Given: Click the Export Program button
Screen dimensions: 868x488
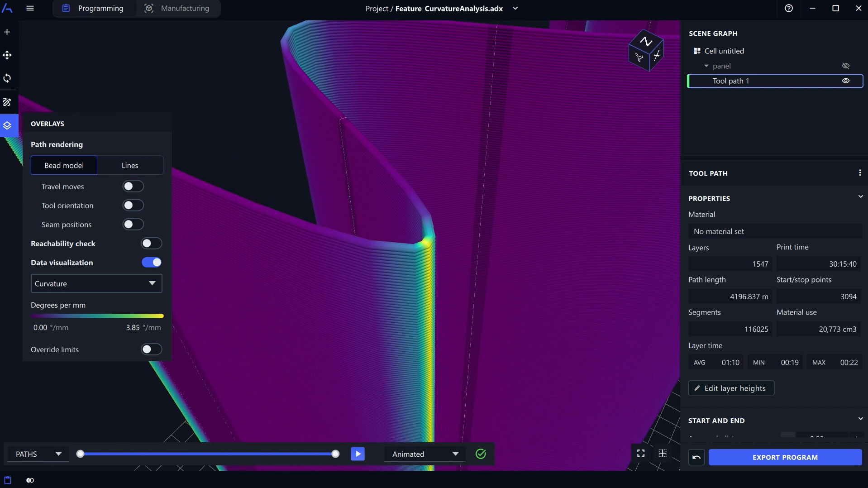Looking at the screenshot, I should 785,457.
